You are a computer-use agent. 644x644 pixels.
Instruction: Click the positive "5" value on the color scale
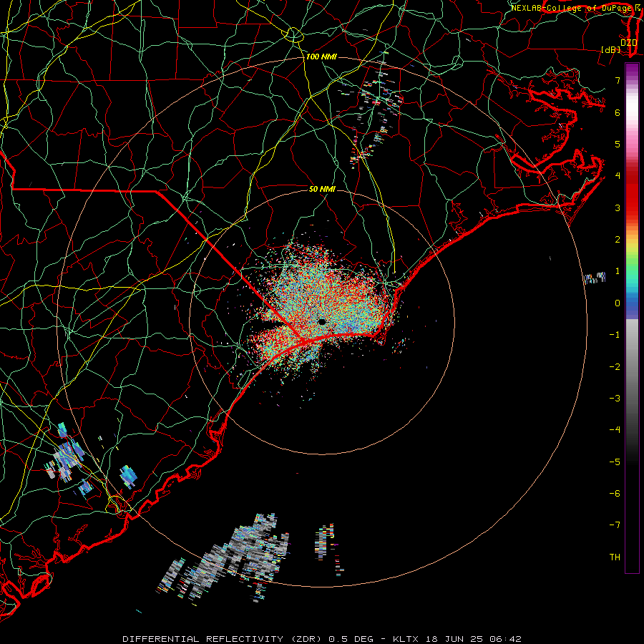click(618, 144)
